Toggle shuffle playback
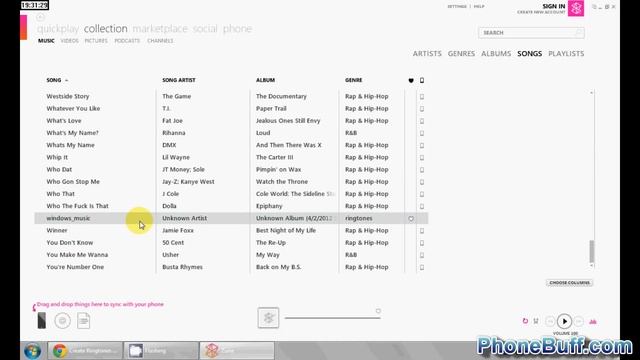The height and width of the screenshot is (360, 640). point(536,321)
